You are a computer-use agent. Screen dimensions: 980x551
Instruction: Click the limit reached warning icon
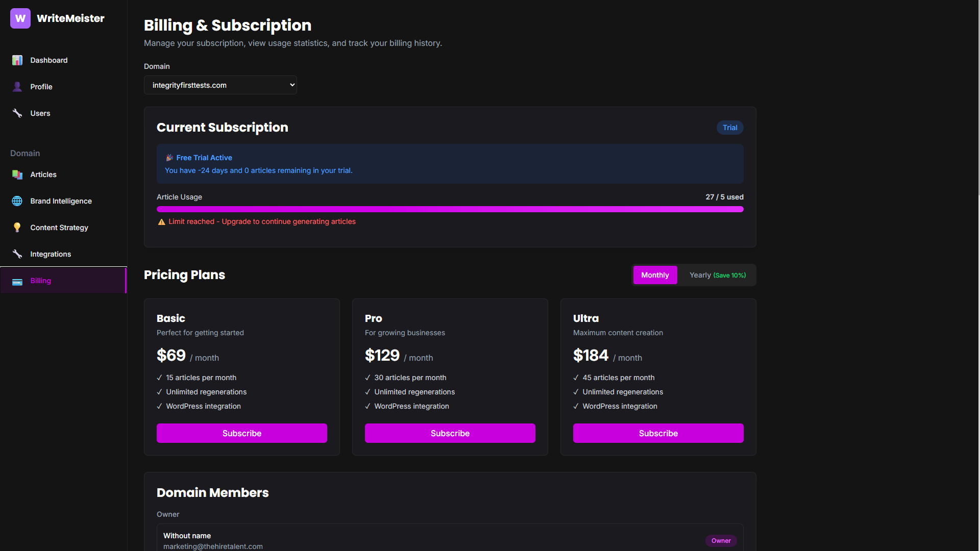[x=162, y=222]
